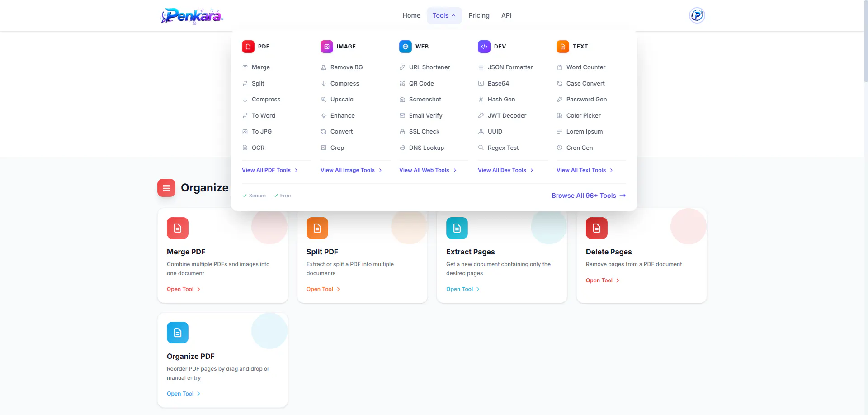Collapse the Tools dropdown menu

[444, 15]
